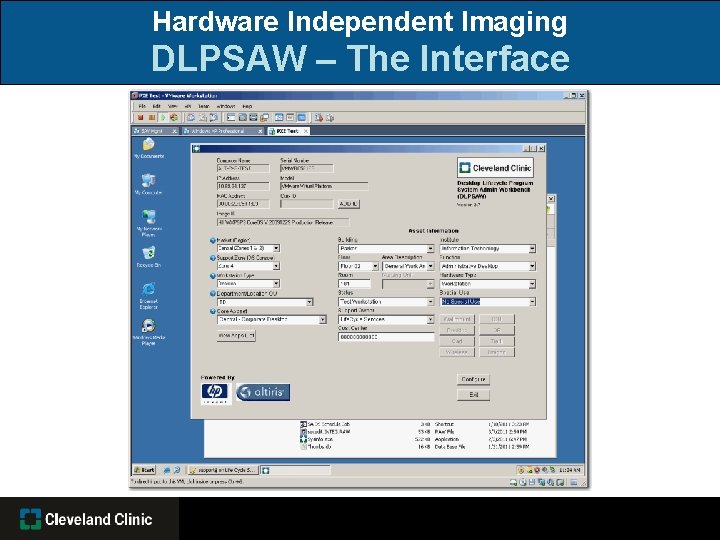Click the help icon beside Support Zone

(213, 258)
